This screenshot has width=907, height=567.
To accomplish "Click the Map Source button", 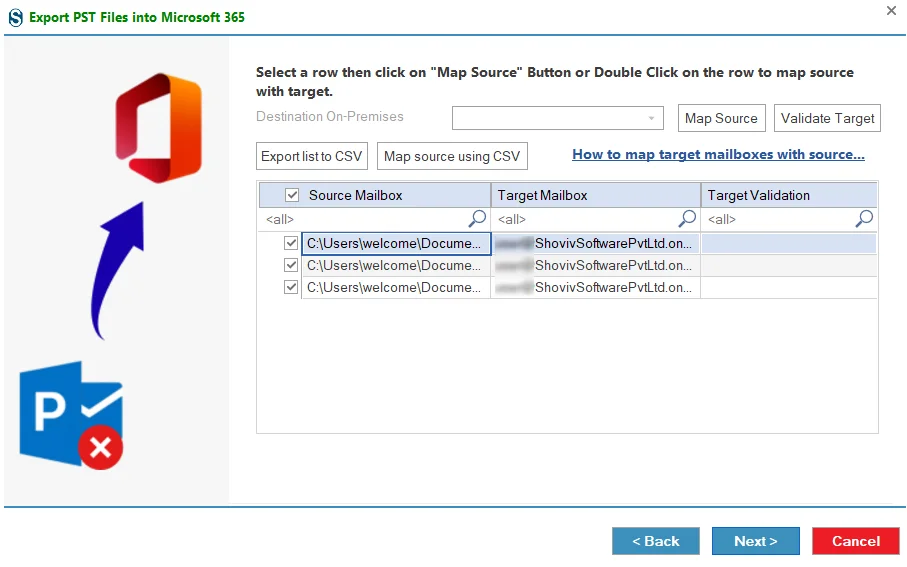I will [x=721, y=118].
